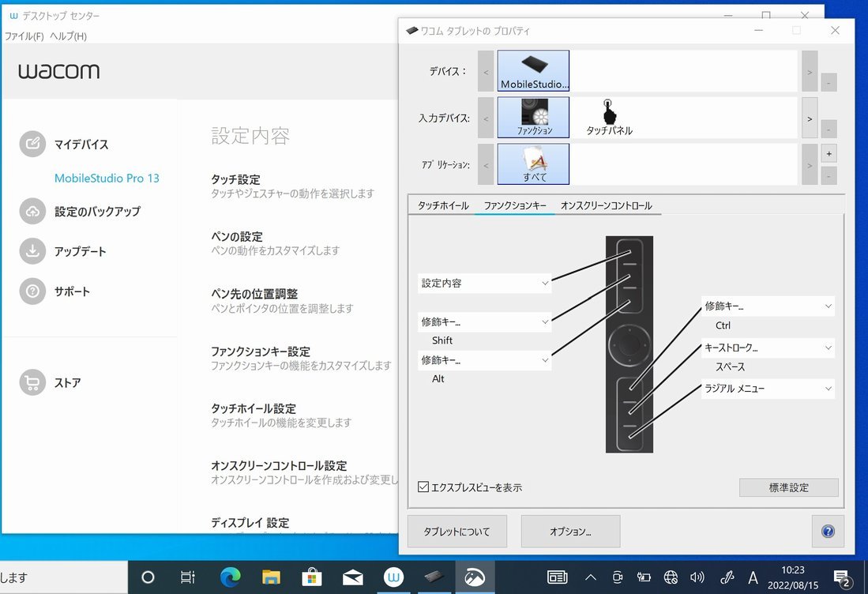This screenshot has width=868, height=594.
Task: Open the 修飾キー dropdown set to Shift
Action: [484, 321]
